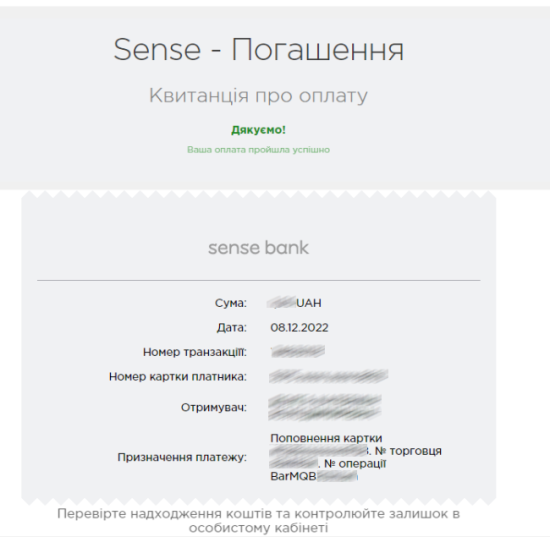Screen dimensions: 550x537
Task: Click the 'Призначення платежу:' label
Action: [x=182, y=457]
